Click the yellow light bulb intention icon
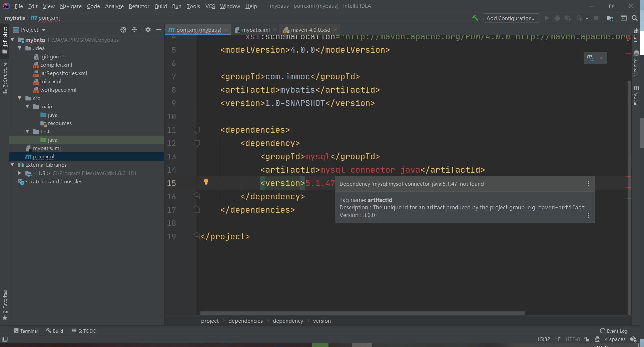The image size is (644, 347). [x=206, y=182]
